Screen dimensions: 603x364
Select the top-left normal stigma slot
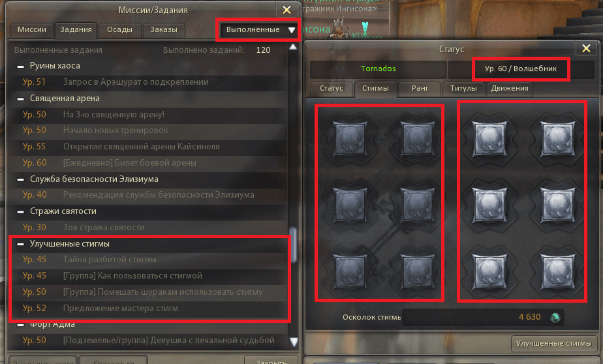click(350, 138)
